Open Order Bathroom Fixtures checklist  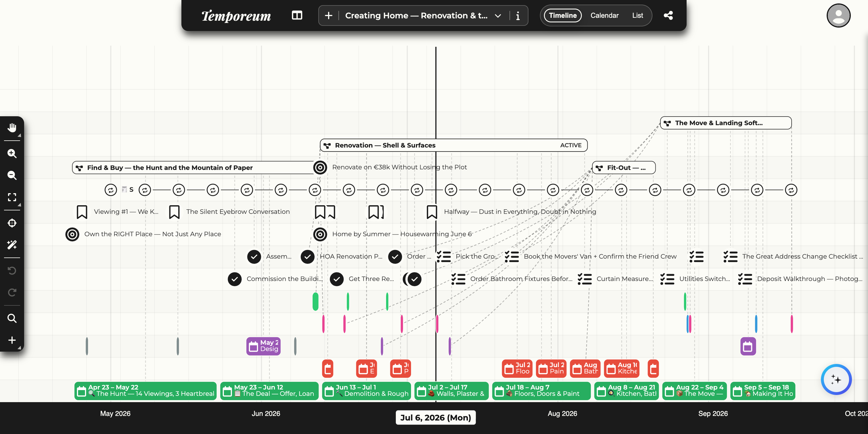coord(458,279)
